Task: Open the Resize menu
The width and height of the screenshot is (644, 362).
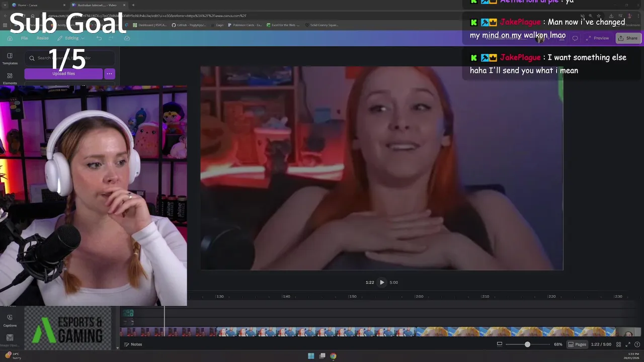Action: click(42, 38)
